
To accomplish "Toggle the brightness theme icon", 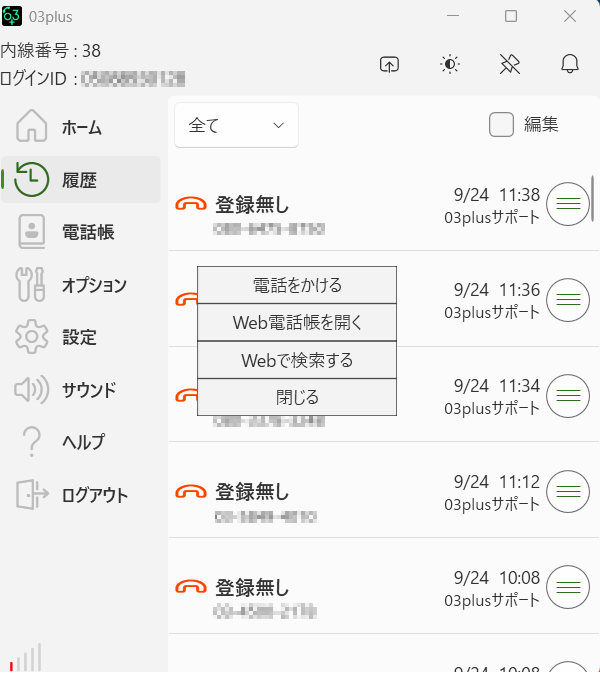I will [450, 64].
